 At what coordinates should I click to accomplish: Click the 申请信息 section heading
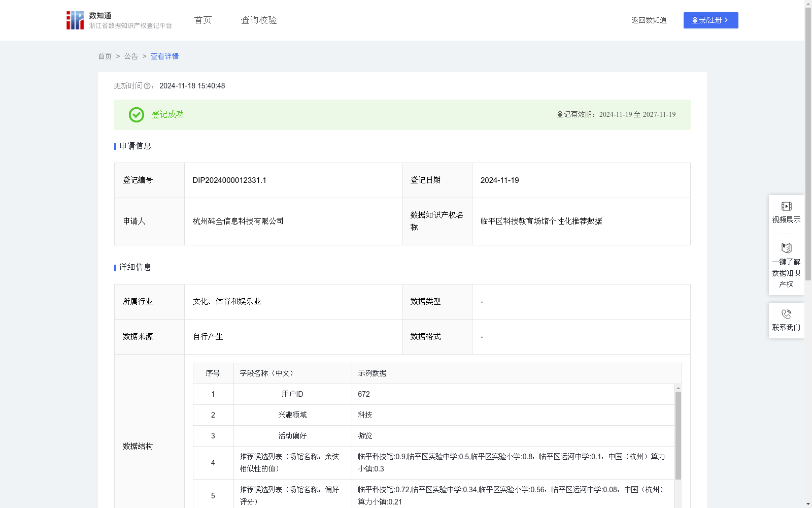pyautogui.click(x=136, y=146)
